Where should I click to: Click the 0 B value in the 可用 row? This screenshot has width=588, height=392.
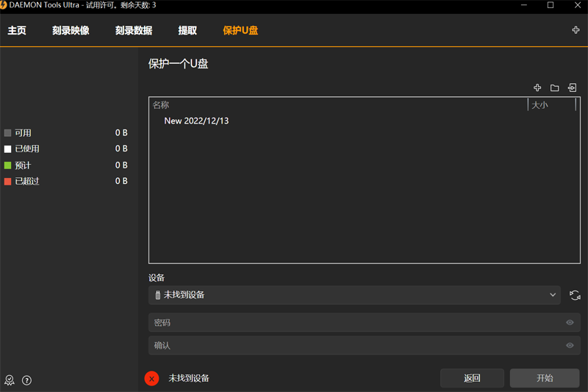[121, 133]
